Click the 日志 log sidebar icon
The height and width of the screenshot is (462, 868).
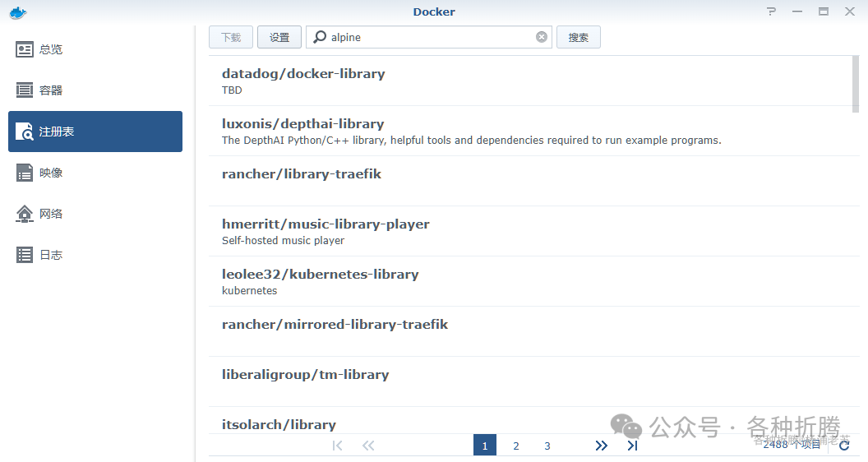click(x=25, y=255)
